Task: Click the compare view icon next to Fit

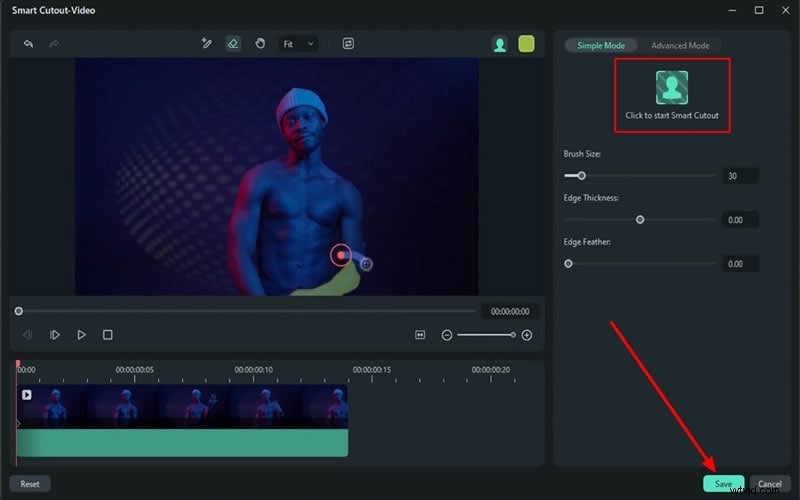Action: [x=348, y=43]
